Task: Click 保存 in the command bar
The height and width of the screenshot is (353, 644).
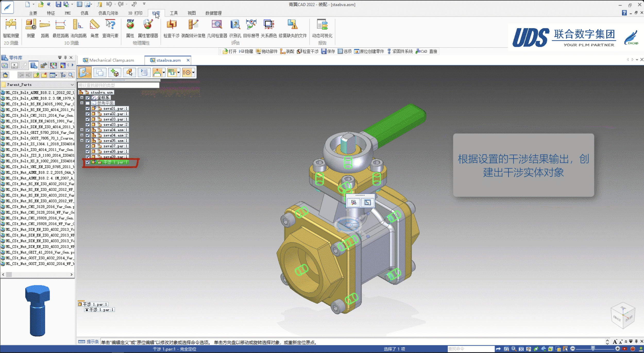Action: (x=328, y=51)
